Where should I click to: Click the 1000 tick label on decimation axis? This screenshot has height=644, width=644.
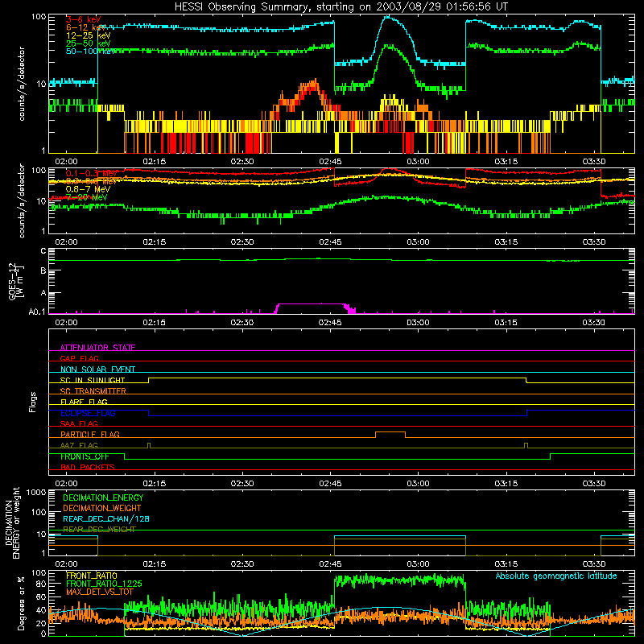coord(36,492)
